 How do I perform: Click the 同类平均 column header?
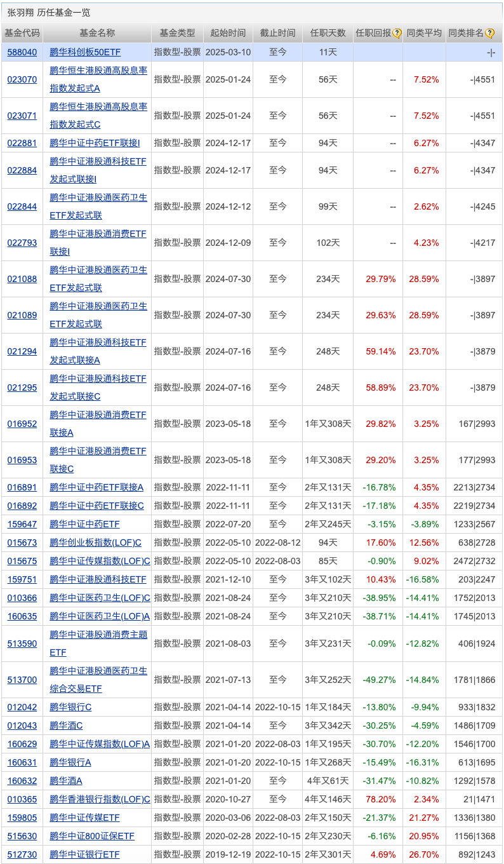click(424, 34)
